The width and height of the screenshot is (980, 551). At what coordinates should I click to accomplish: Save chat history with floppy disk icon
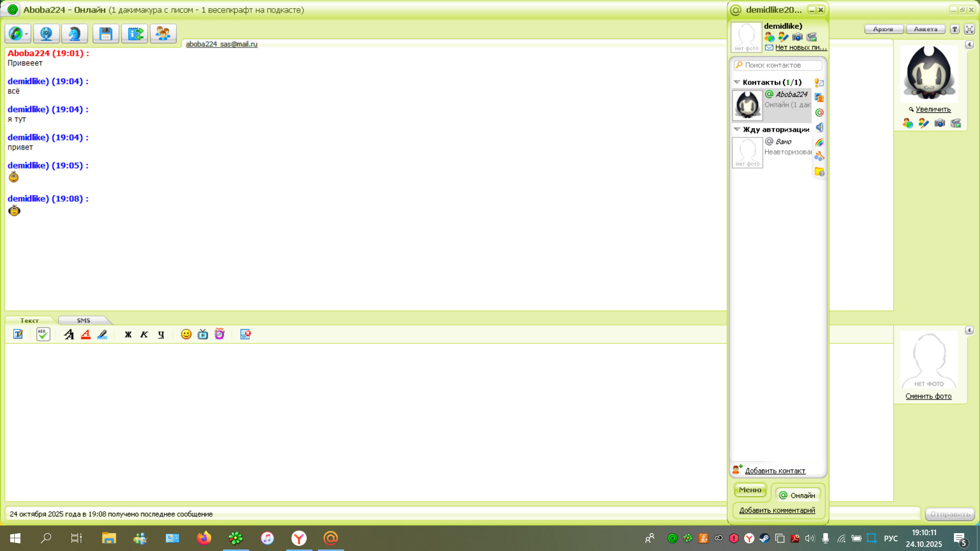(106, 34)
